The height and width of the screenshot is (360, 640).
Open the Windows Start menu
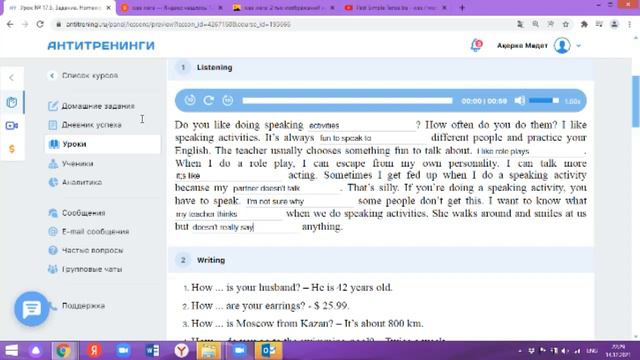[x=11, y=351]
